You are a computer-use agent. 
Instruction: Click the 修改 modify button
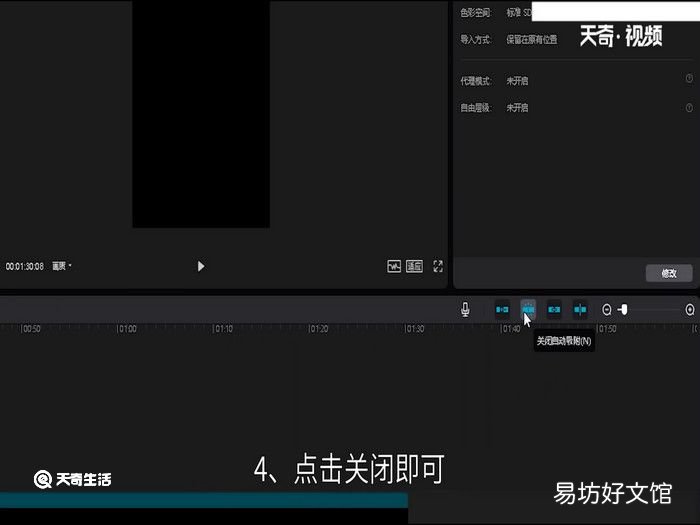[x=669, y=273]
